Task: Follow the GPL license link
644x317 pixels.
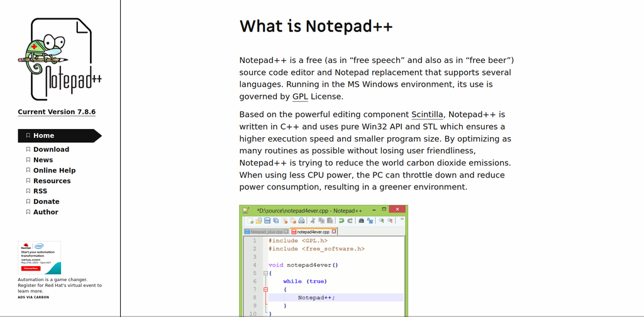Action: click(x=300, y=97)
